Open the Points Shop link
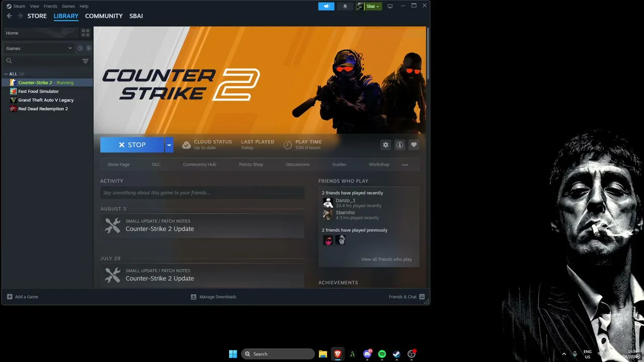 (x=251, y=164)
